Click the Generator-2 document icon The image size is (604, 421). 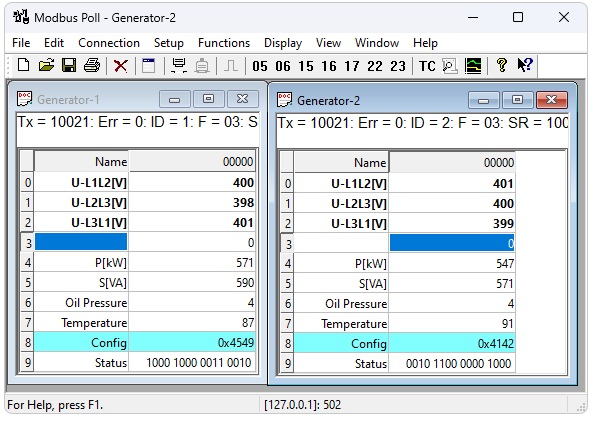coord(284,100)
